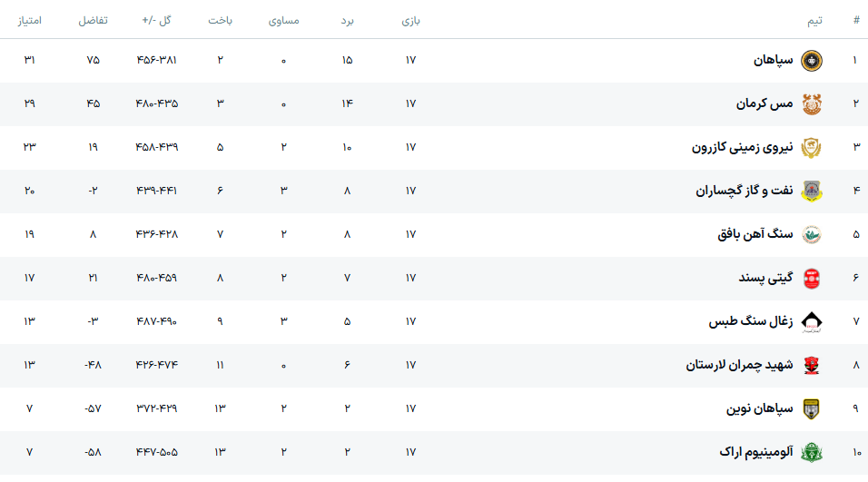Viewport: 868px width, 482px height.
Task: Click the گیتی پسند team logo
Action: pyautogui.click(x=811, y=278)
